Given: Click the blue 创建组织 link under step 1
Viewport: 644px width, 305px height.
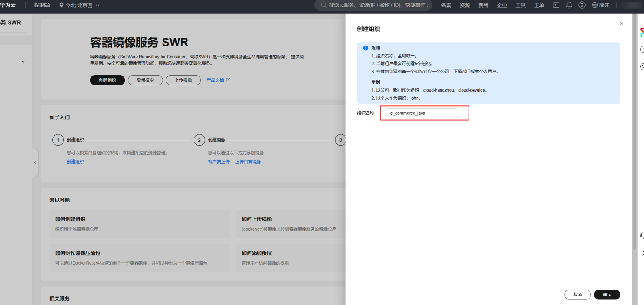Looking at the screenshot, I should 75,162.
